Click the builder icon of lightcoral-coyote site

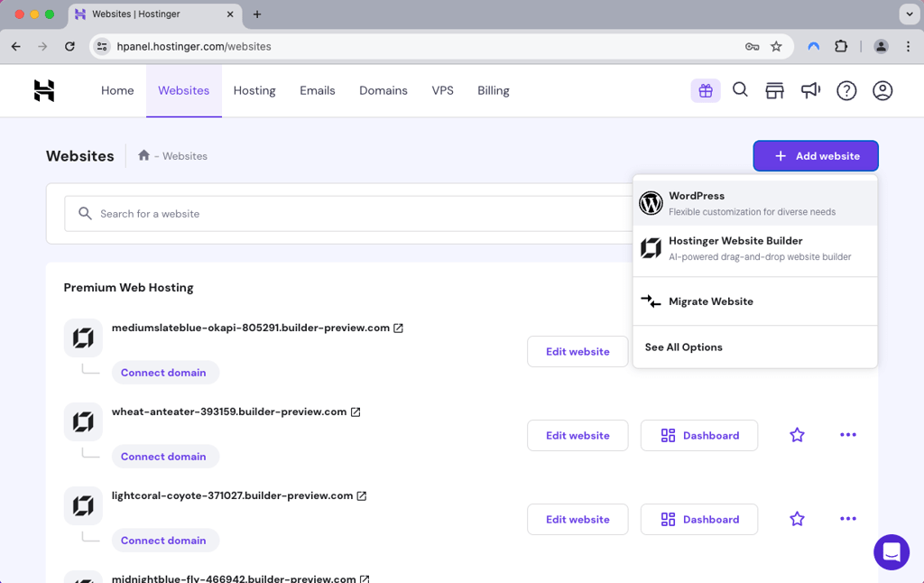(x=83, y=505)
